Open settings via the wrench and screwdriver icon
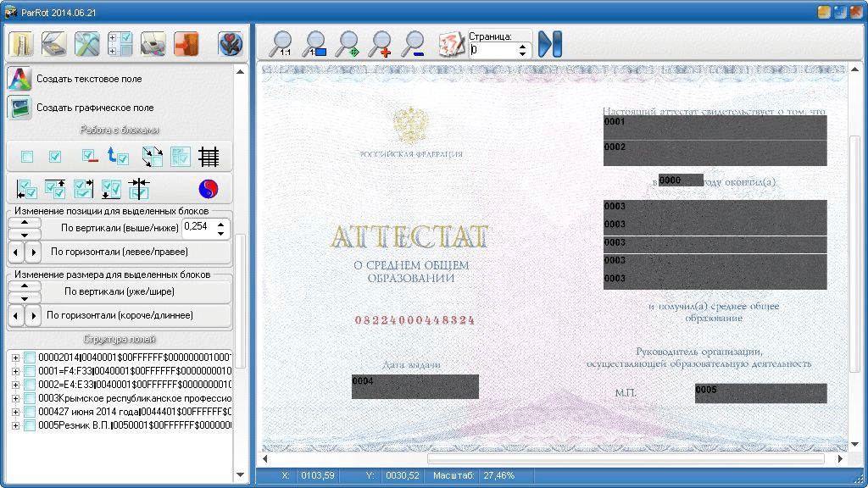The width and height of the screenshot is (868, 488). pyautogui.click(x=87, y=44)
